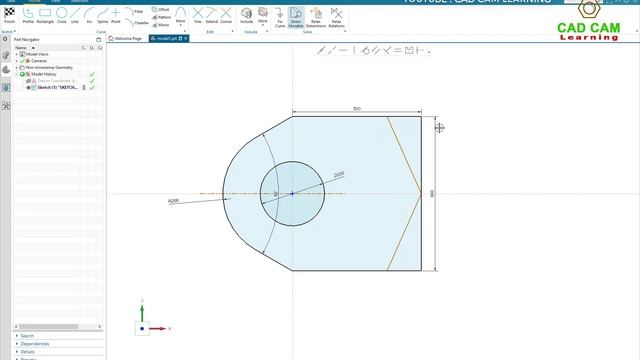Screen dimensions: 640x360
Task: Activate the Corner tool
Action: [226, 15]
